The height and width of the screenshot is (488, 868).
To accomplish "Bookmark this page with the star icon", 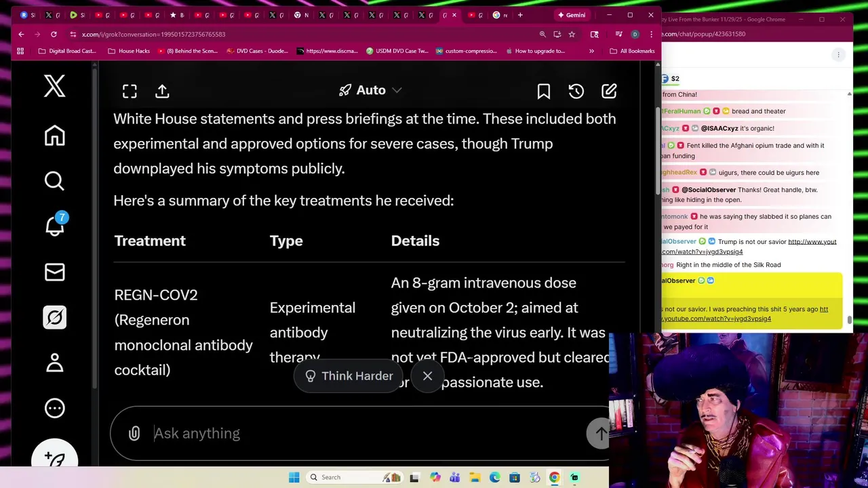I will click(x=572, y=34).
